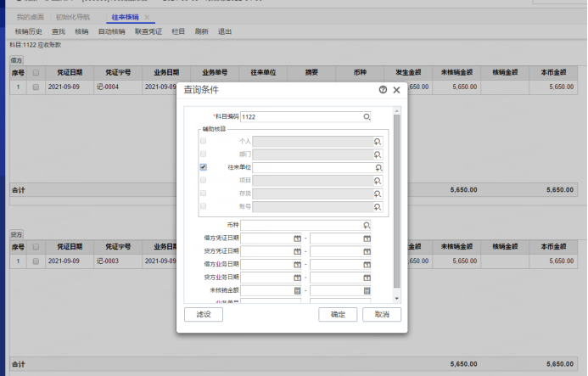
Task: Click search icon beside 科目编码 field
Action: pos(367,117)
